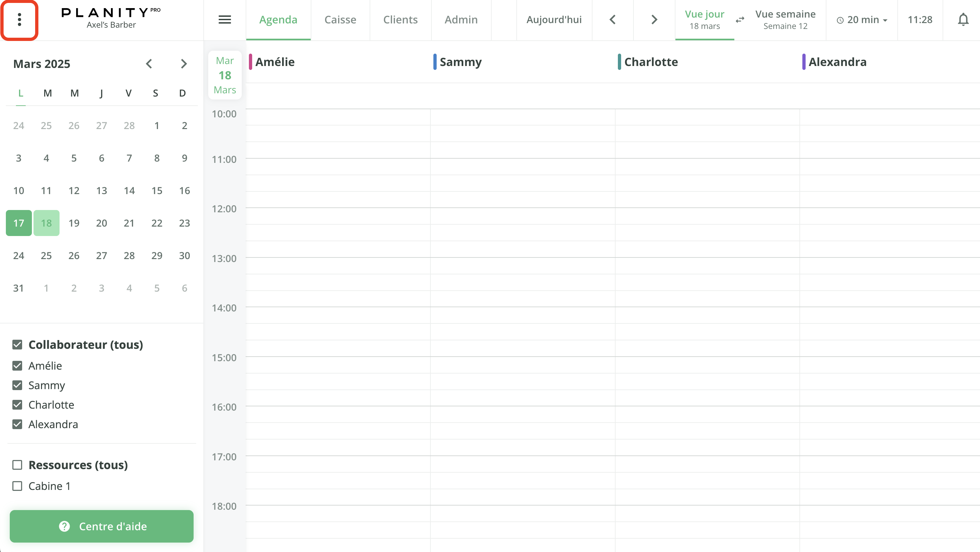Enable the Cabine 1 resource checkbox
The width and height of the screenshot is (980, 552).
coord(17,486)
